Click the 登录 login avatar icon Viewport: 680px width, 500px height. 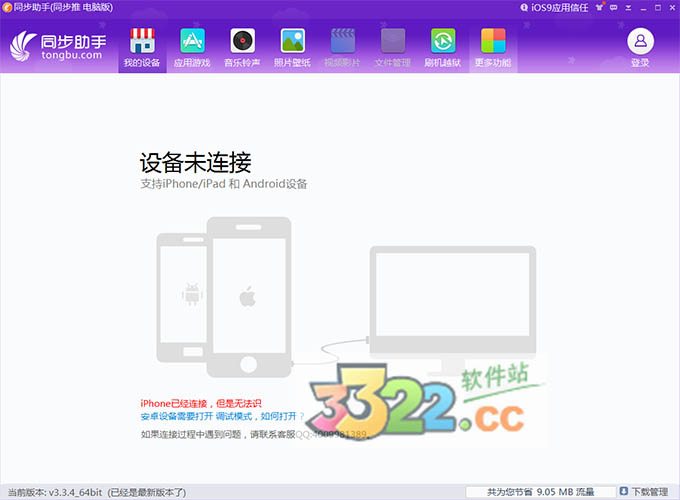click(640, 41)
